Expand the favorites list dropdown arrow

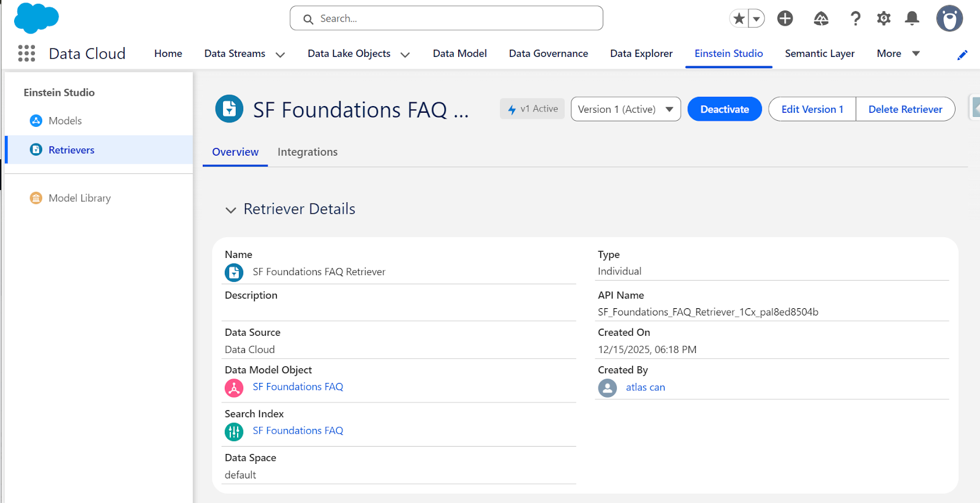757,19
